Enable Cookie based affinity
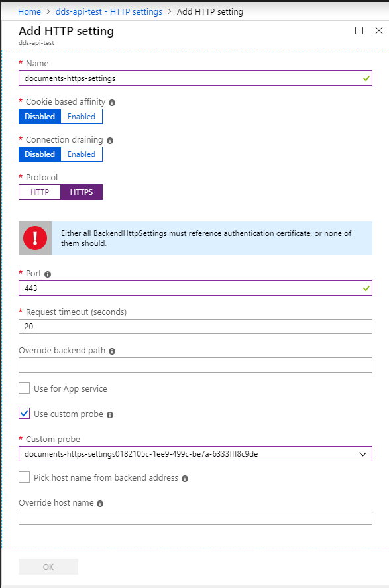Image resolution: width=389 pixels, height=588 pixels. [81, 116]
